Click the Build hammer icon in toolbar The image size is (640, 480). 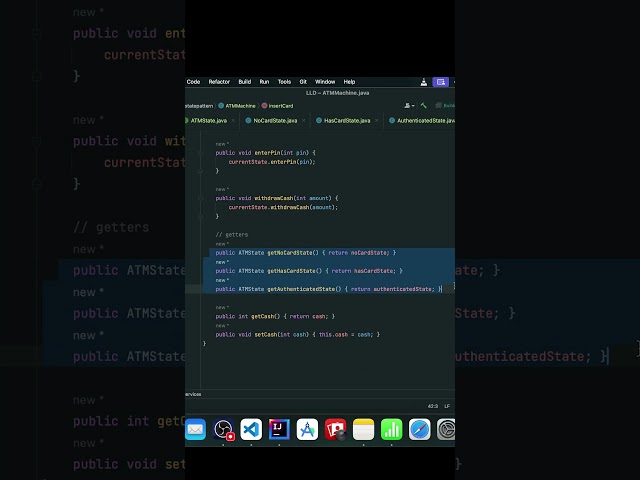coord(424,105)
